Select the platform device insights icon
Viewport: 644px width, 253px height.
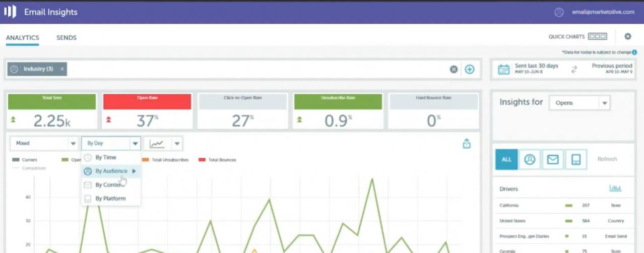[576, 159]
